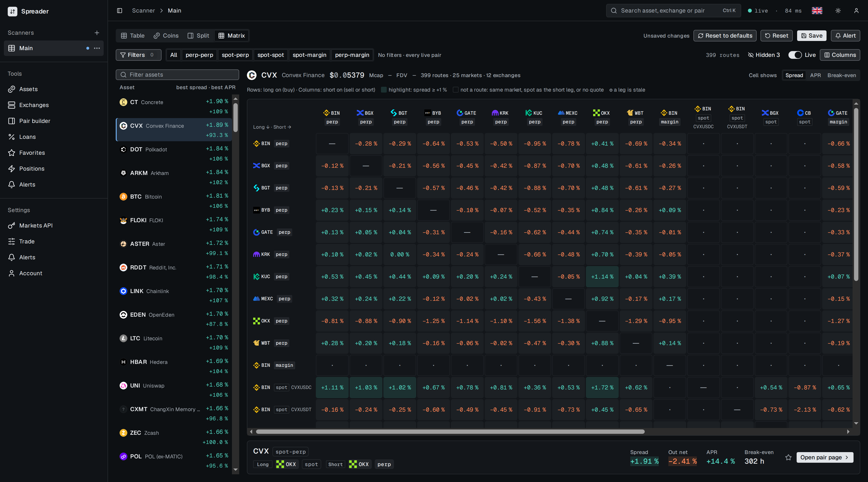
Task: Focus the Filter assets input
Action: 177,75
